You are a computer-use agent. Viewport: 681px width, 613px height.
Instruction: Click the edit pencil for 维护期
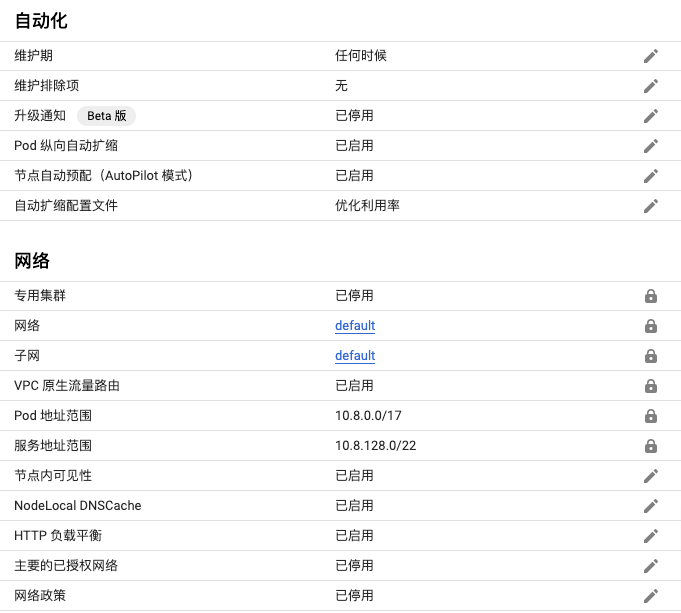click(651, 56)
